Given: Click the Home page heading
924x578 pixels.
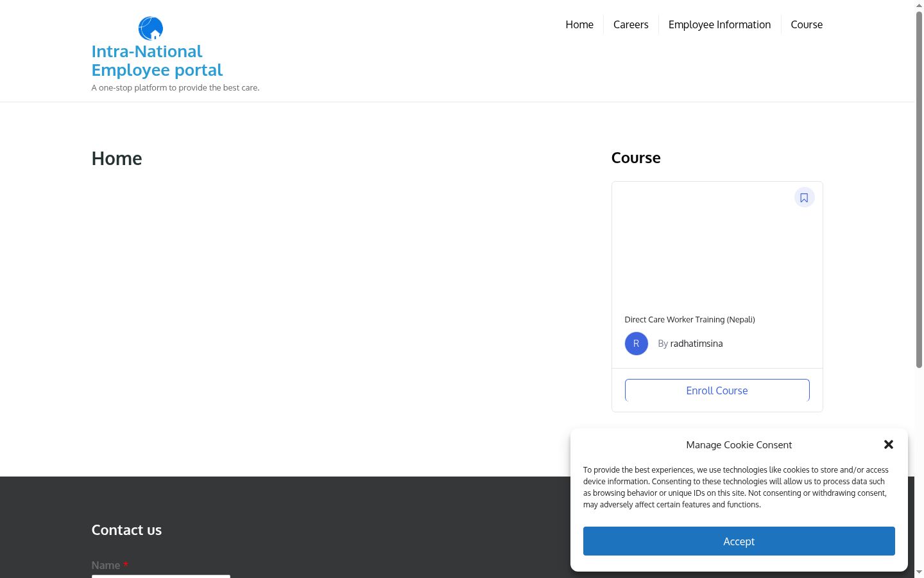Looking at the screenshot, I should (x=117, y=159).
